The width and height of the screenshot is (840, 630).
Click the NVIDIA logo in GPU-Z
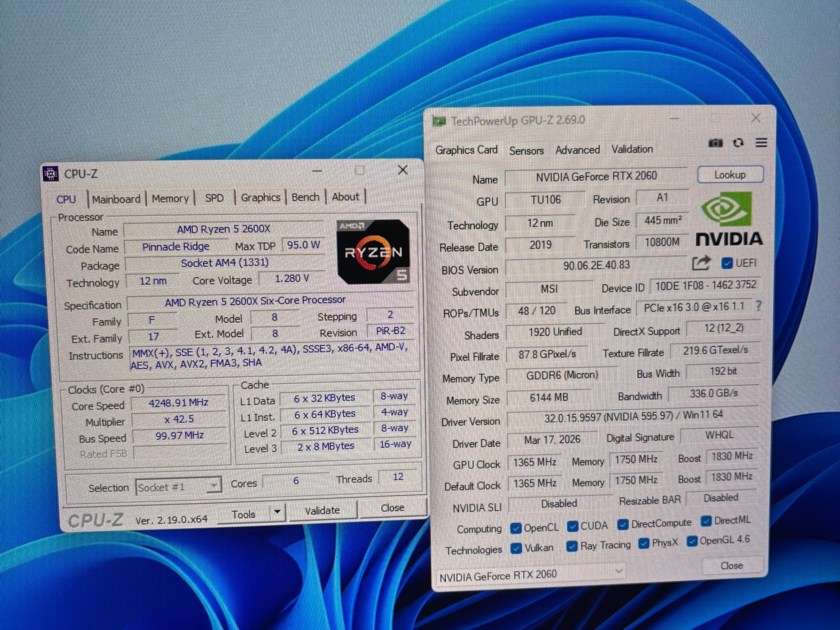pyautogui.click(x=729, y=219)
